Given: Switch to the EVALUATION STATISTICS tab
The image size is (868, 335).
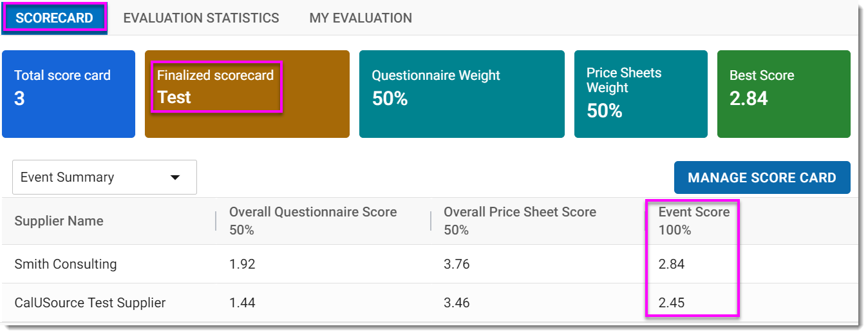Looking at the screenshot, I should pos(201,18).
